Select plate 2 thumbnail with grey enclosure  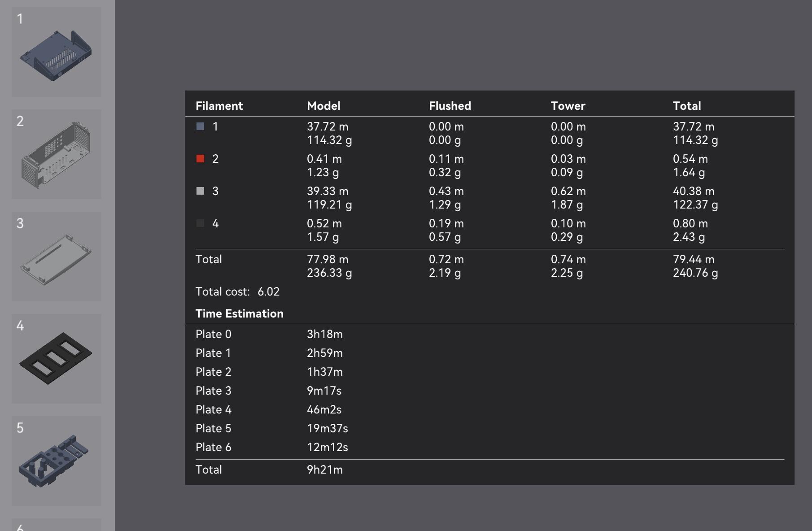pos(57,154)
